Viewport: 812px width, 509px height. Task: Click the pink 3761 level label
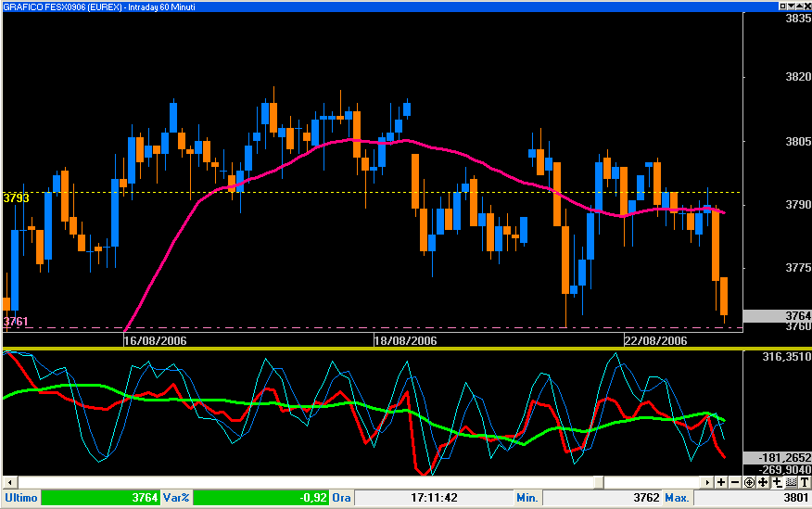[16, 322]
